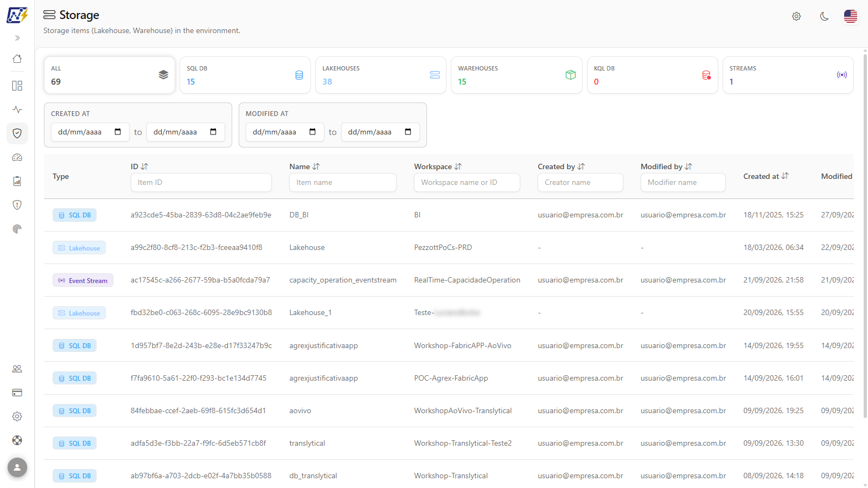Image resolution: width=868 pixels, height=488 pixels.
Task: Open the credit card billing sidebar icon
Action: pos(17,393)
